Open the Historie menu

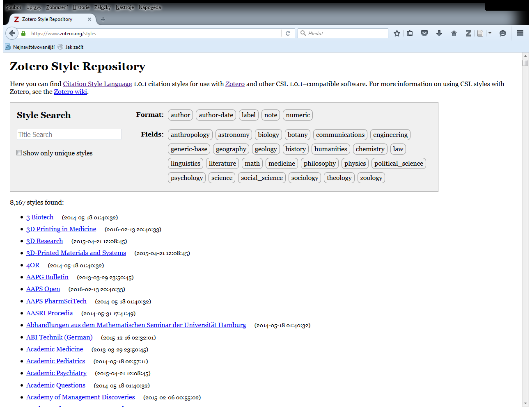click(81, 7)
